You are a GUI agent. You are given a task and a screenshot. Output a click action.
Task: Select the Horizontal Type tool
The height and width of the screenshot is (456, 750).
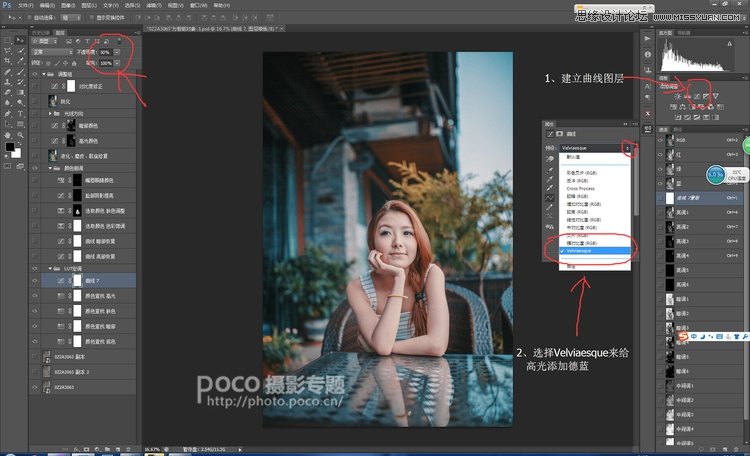20,114
